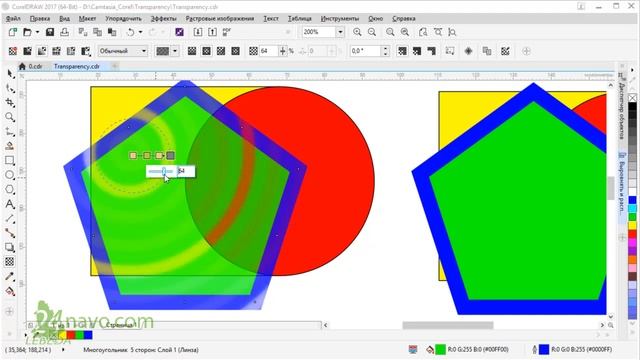This screenshot has width=640, height=360.
Task: Open the transparency picker dropdown
Action: pyautogui.click(x=175, y=51)
